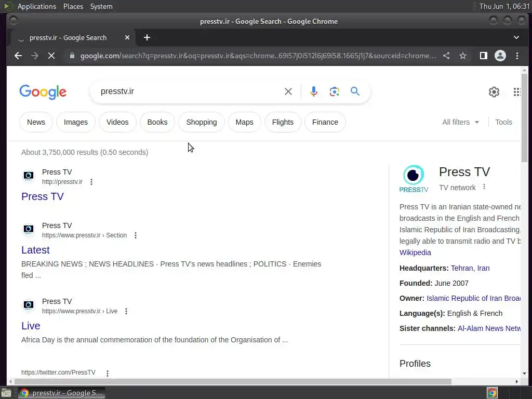Image resolution: width=532 pixels, height=399 pixels.
Task: Go back to the previous page
Action: point(18,56)
